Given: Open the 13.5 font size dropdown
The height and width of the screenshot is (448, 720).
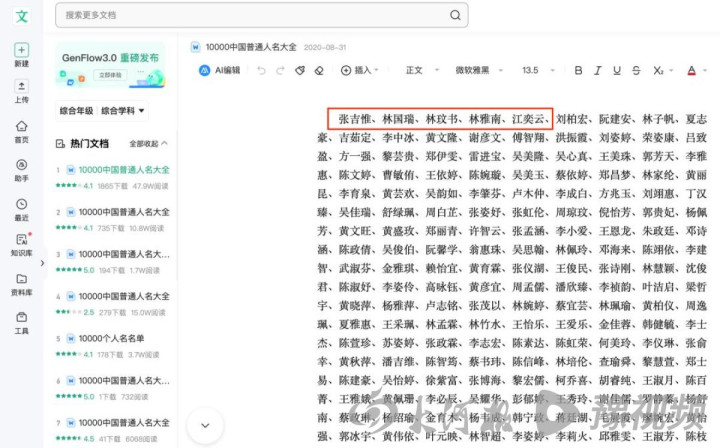Looking at the screenshot, I should pyautogui.click(x=536, y=71).
